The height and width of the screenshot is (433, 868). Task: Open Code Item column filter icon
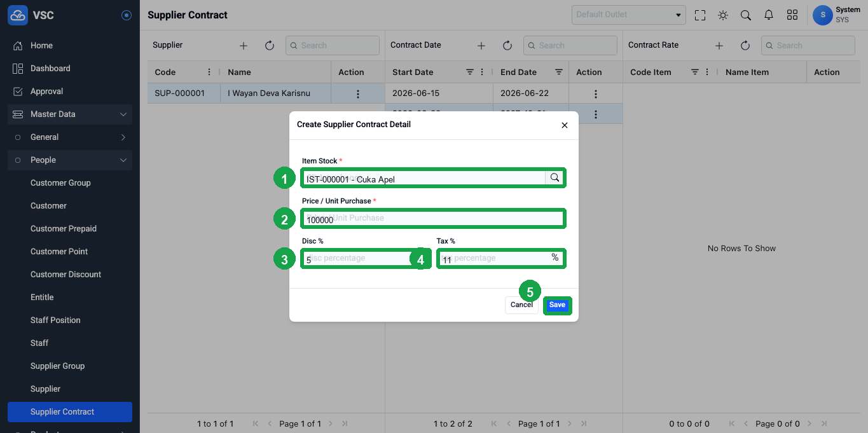(695, 72)
